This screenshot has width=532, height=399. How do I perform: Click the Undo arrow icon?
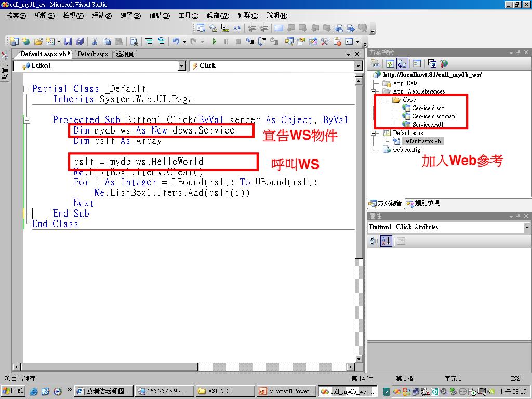click(x=176, y=42)
